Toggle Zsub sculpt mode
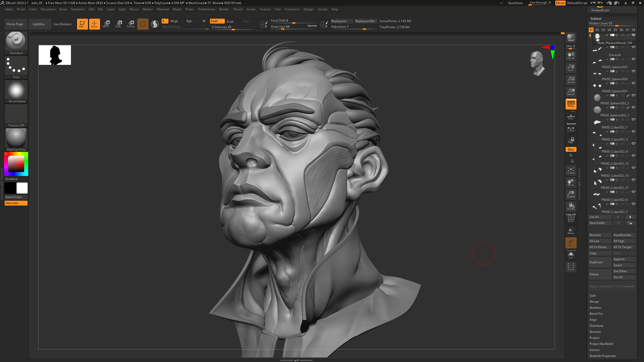The width and height of the screenshot is (644, 362). click(x=230, y=21)
